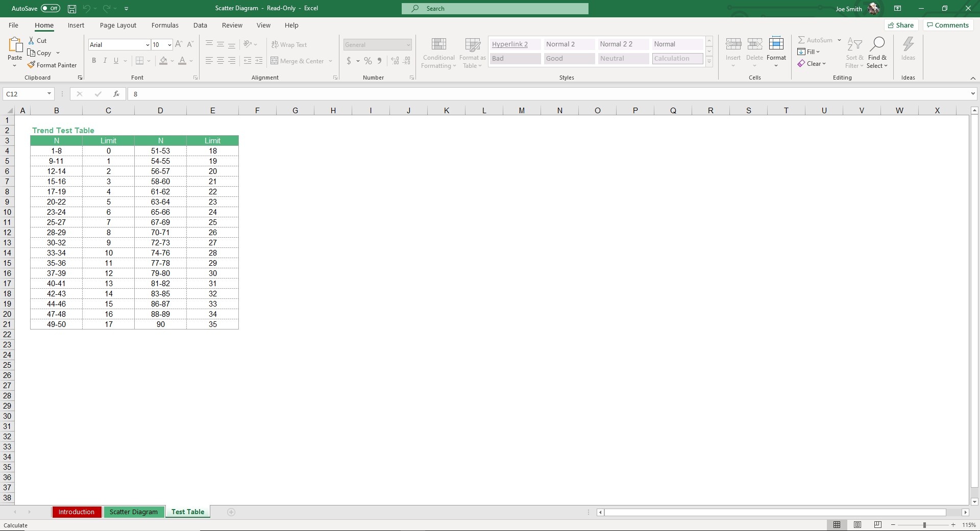This screenshot has width=980, height=531.
Task: Click the Paste clipboard icon
Action: coord(15,45)
